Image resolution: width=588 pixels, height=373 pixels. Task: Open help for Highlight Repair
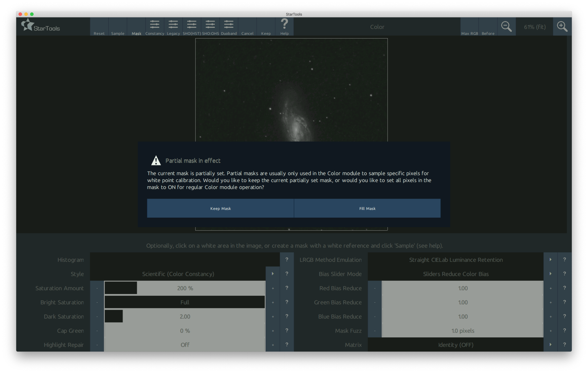(x=287, y=345)
